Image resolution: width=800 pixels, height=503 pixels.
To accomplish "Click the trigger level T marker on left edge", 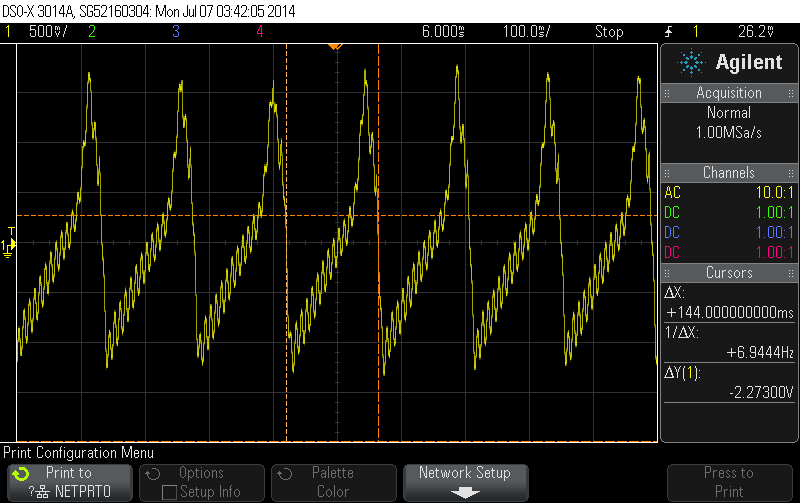I will (11, 231).
